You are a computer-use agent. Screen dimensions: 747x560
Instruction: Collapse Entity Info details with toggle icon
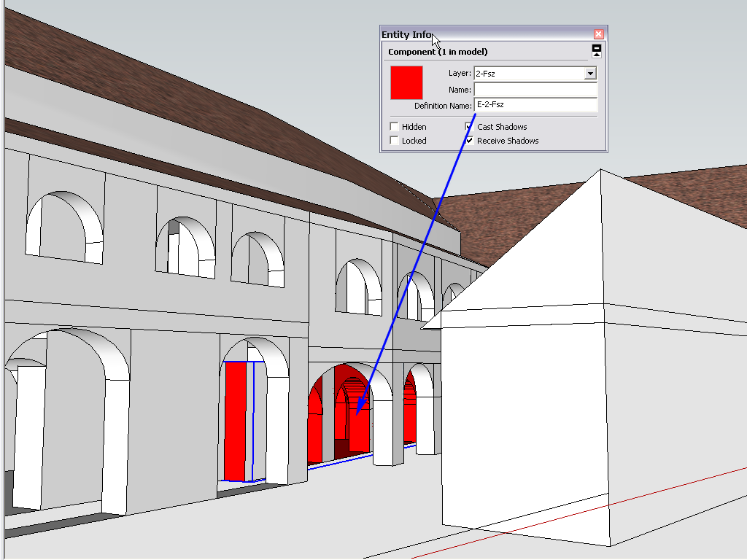(x=597, y=50)
